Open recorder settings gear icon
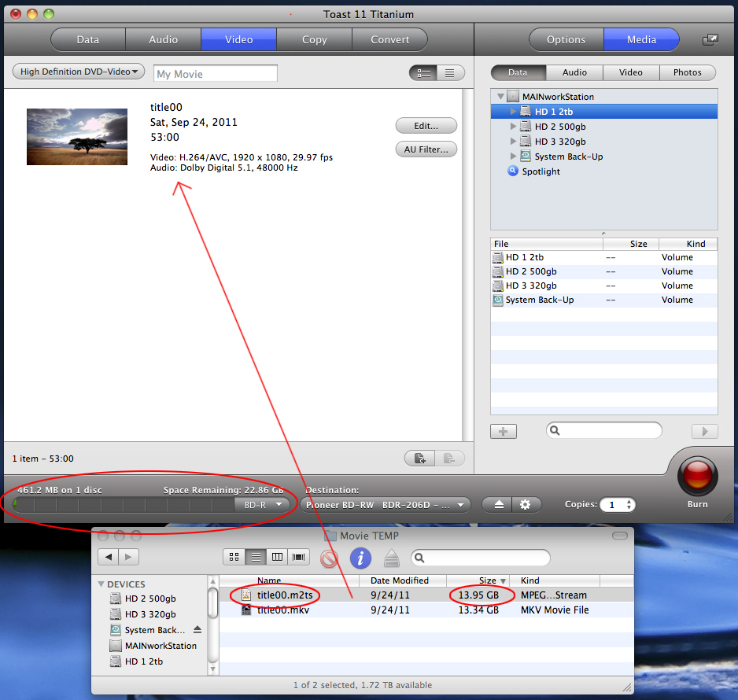Screen dimensions: 738x700 [526, 505]
